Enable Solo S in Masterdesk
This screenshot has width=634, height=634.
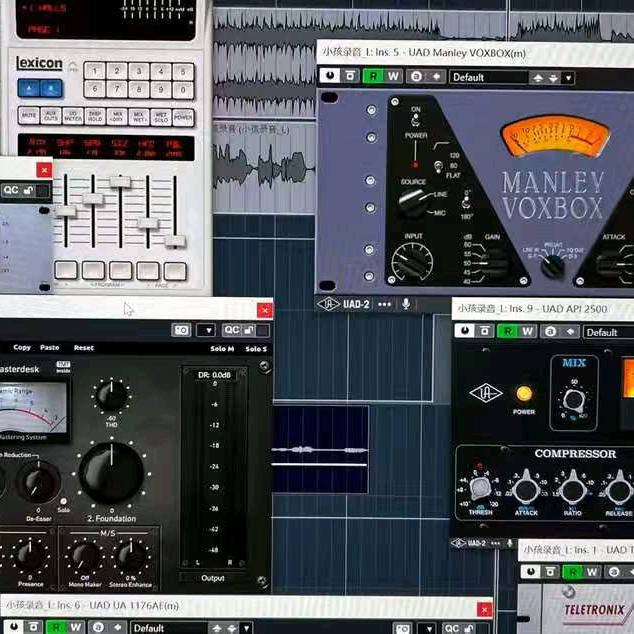(256, 349)
